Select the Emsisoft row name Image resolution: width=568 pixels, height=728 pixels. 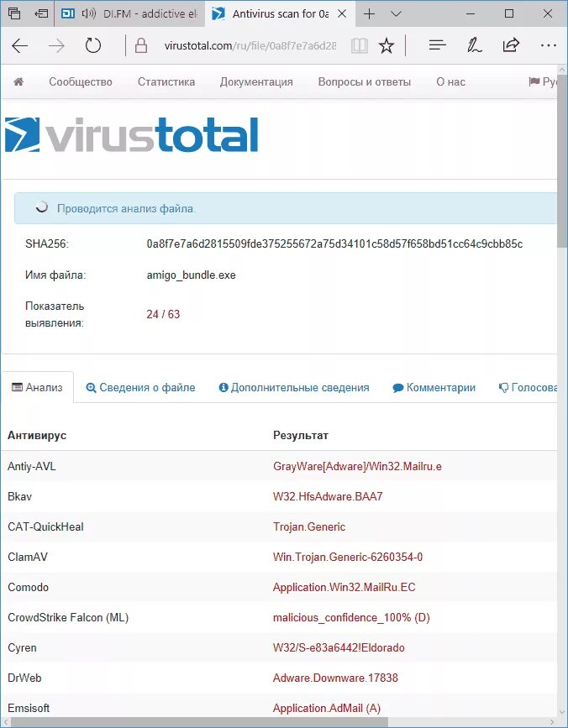(29, 708)
